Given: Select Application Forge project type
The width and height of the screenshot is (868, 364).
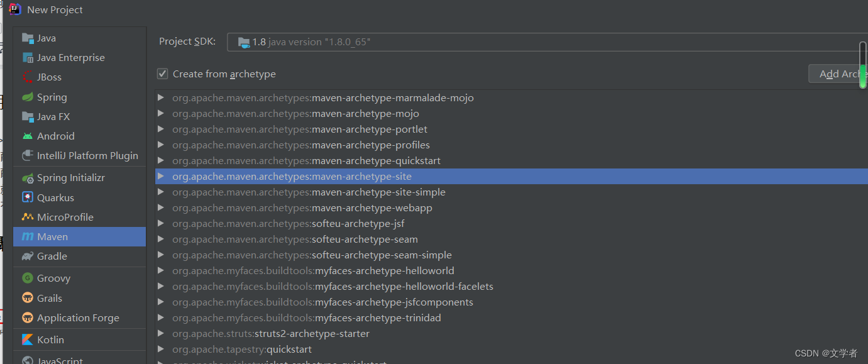Looking at the screenshot, I should [x=80, y=317].
